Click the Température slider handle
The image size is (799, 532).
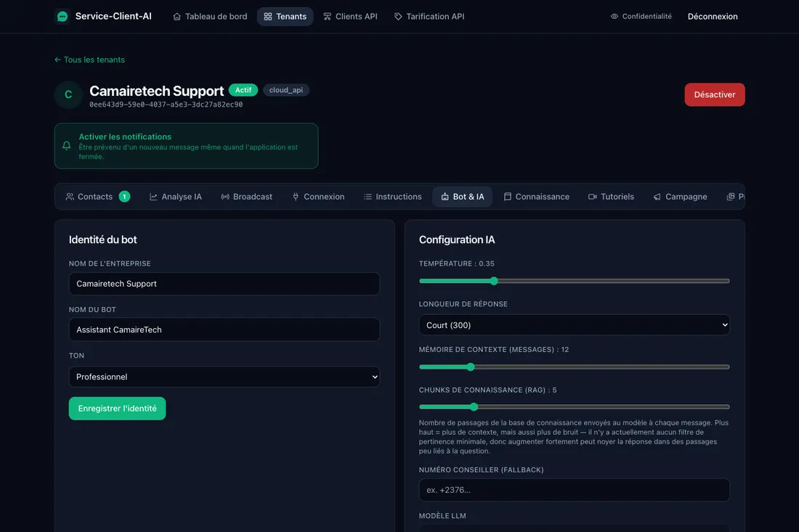(x=494, y=281)
